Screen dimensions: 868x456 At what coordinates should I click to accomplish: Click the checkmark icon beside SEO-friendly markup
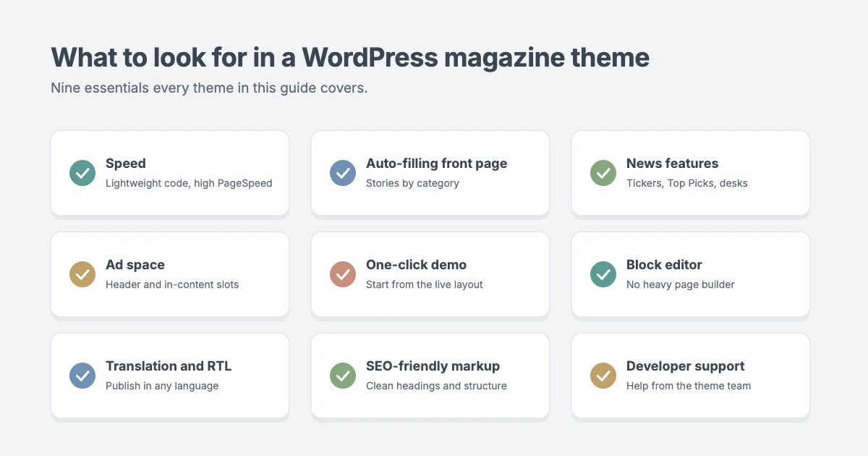343,376
